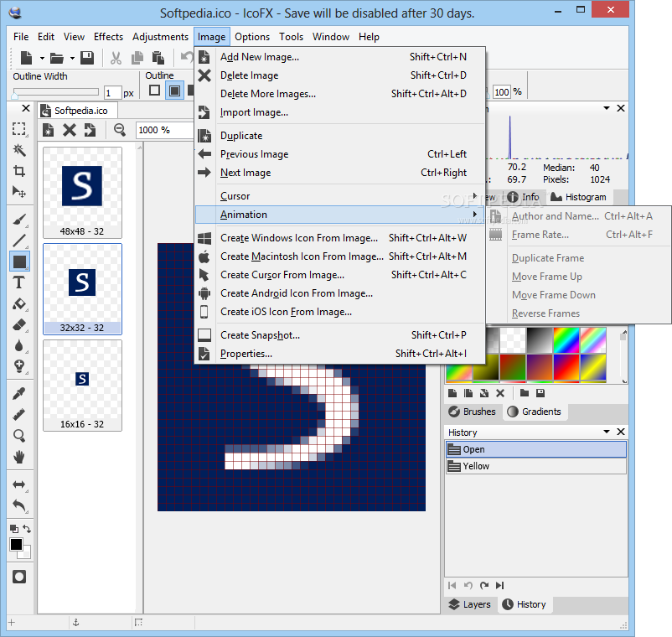Click the save floppy disk icon
This screenshot has width=672, height=637.
point(87,58)
